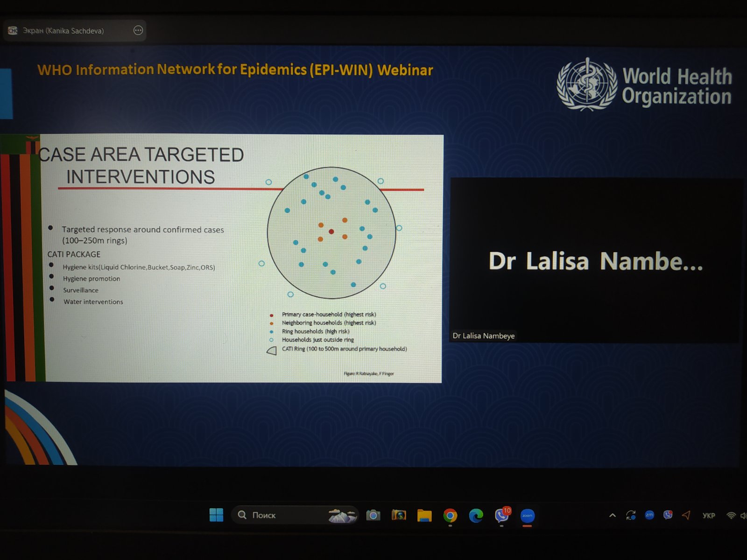The height and width of the screenshot is (560, 747).
Task: Click the Zoom icon in system tray
Action: point(649,515)
